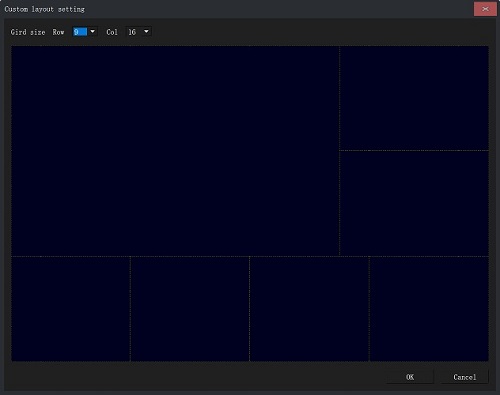Image resolution: width=500 pixels, height=395 pixels.
Task: Click the 'Col' label text
Action: 112,32
